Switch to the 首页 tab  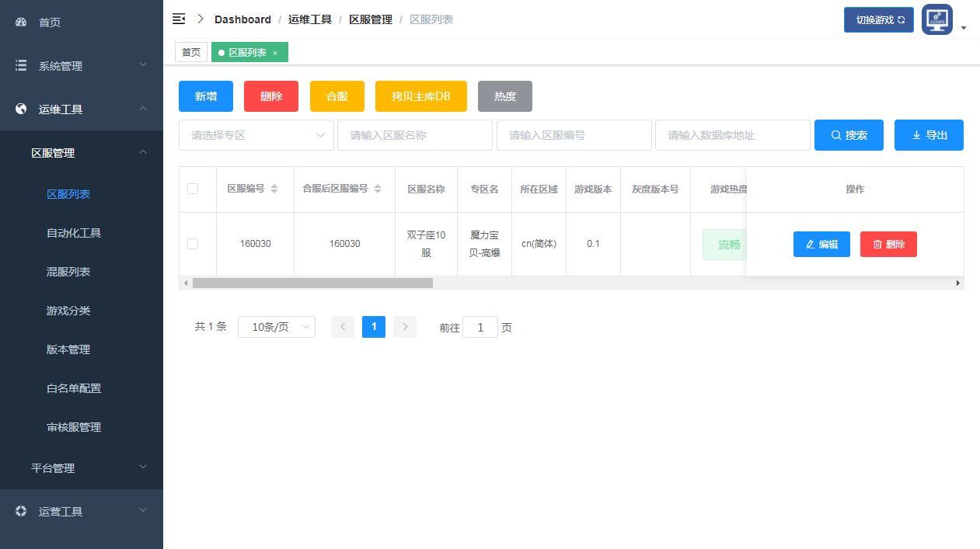click(x=191, y=53)
